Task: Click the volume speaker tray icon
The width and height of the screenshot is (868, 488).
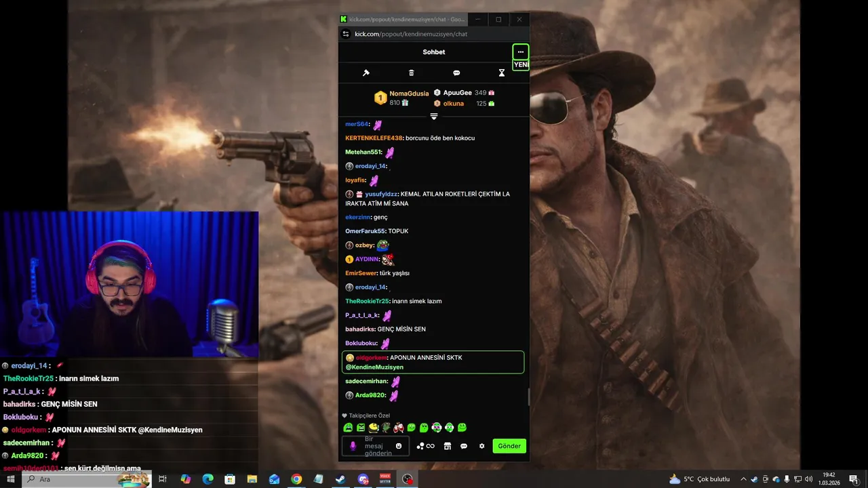Action: [x=808, y=479]
